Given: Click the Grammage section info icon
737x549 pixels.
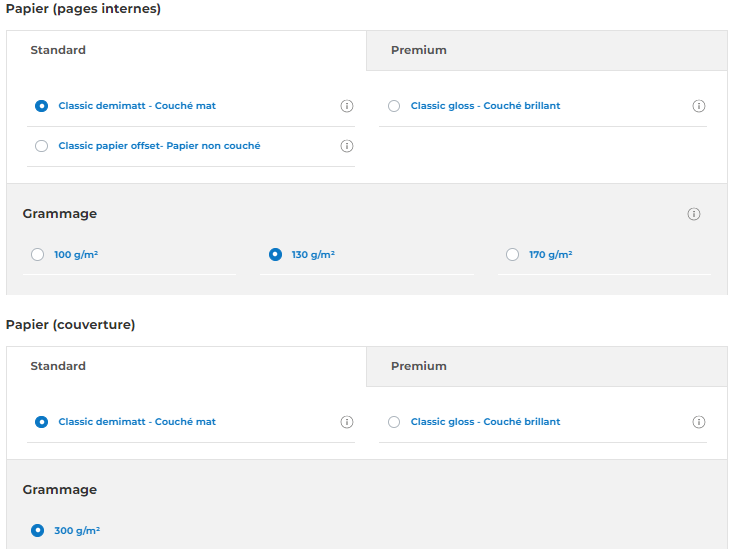Looking at the screenshot, I should (694, 214).
